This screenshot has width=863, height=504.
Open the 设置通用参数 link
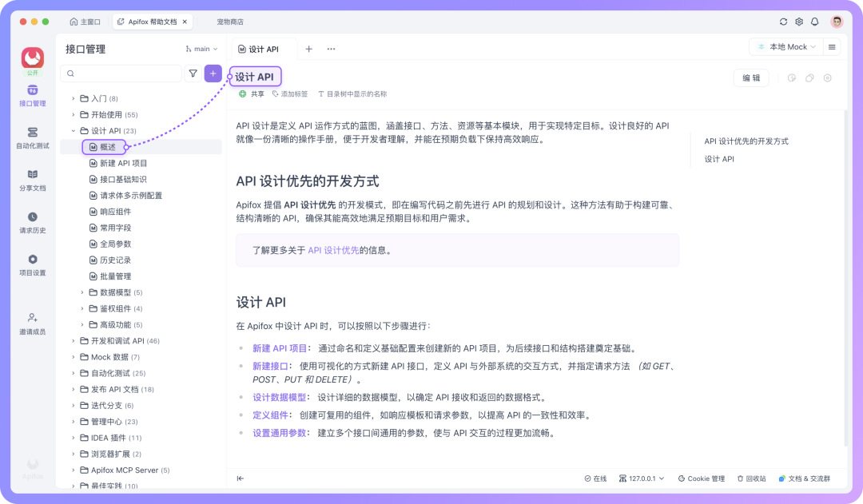pyautogui.click(x=279, y=433)
